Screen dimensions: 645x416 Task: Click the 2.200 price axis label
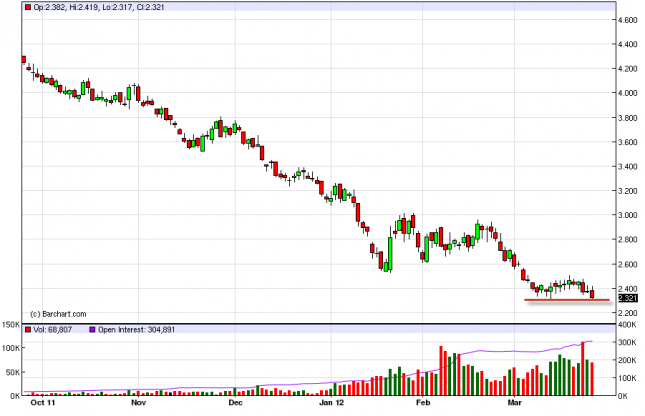click(628, 313)
